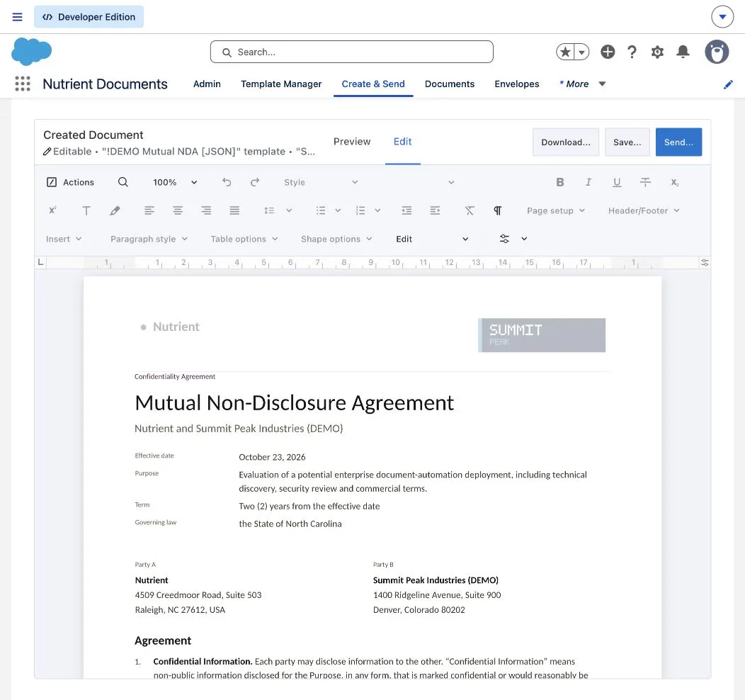Expand the bulleted list style arrow
Screen dimensions: 745x700
coord(338,210)
